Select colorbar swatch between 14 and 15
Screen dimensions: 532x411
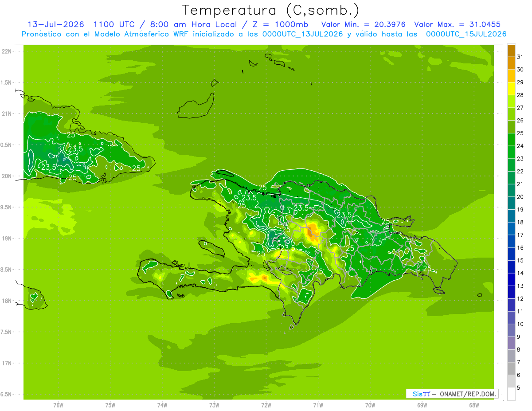[x=511, y=266]
